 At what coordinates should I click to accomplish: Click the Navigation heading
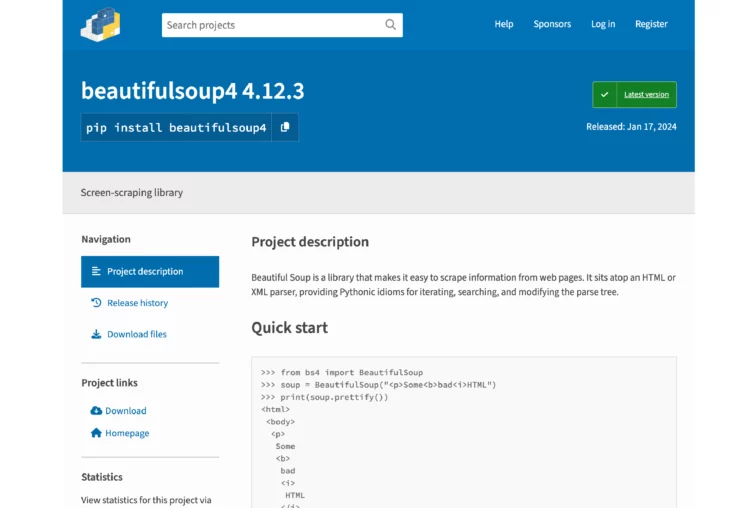(x=106, y=239)
